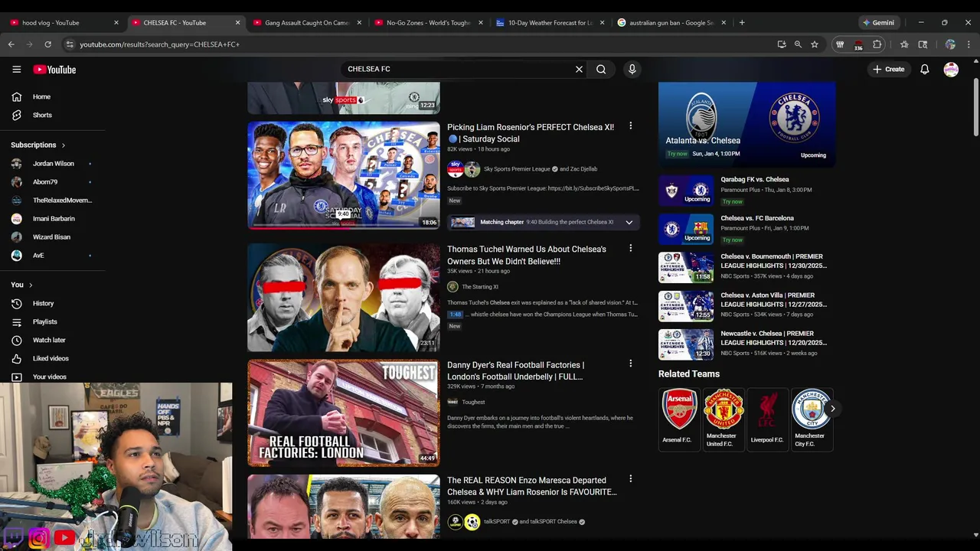Go back in browser toolbar
The height and width of the screenshot is (551, 980).
[11, 44]
